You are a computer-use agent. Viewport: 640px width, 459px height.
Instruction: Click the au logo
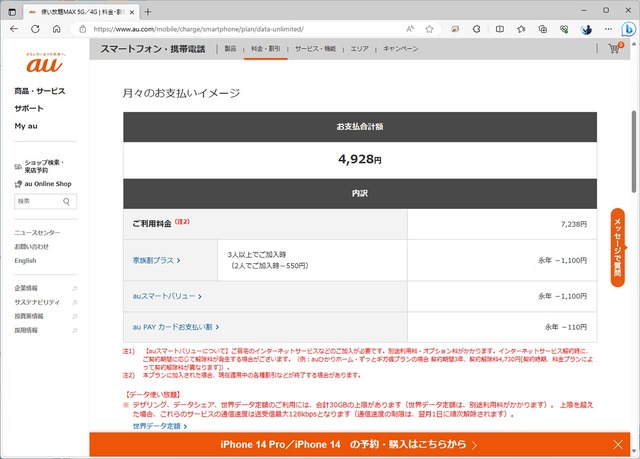(45, 64)
